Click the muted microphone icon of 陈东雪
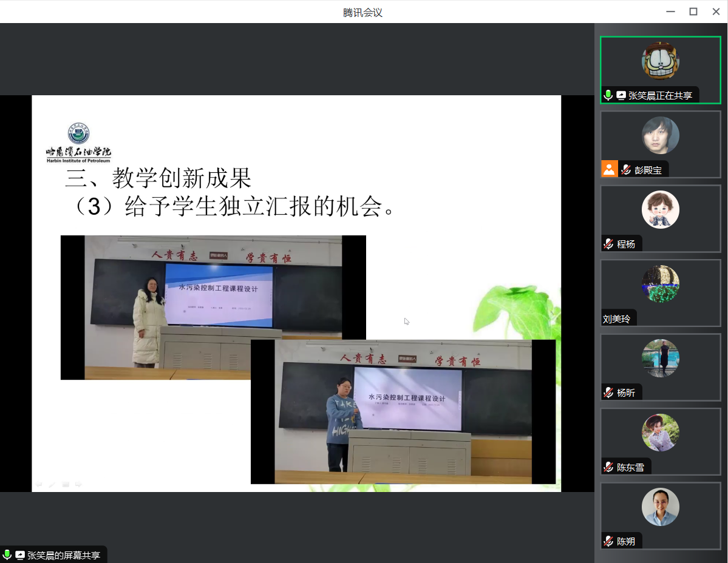 (608, 467)
